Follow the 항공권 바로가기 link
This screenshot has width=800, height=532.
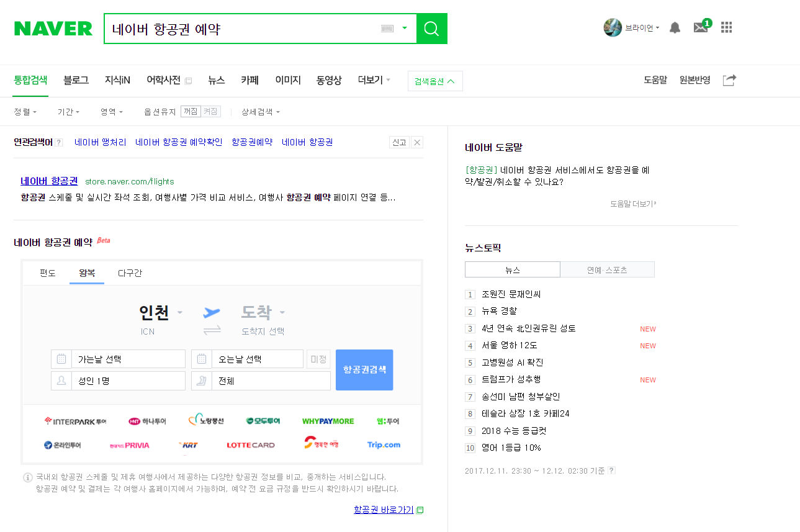pyautogui.click(x=384, y=510)
